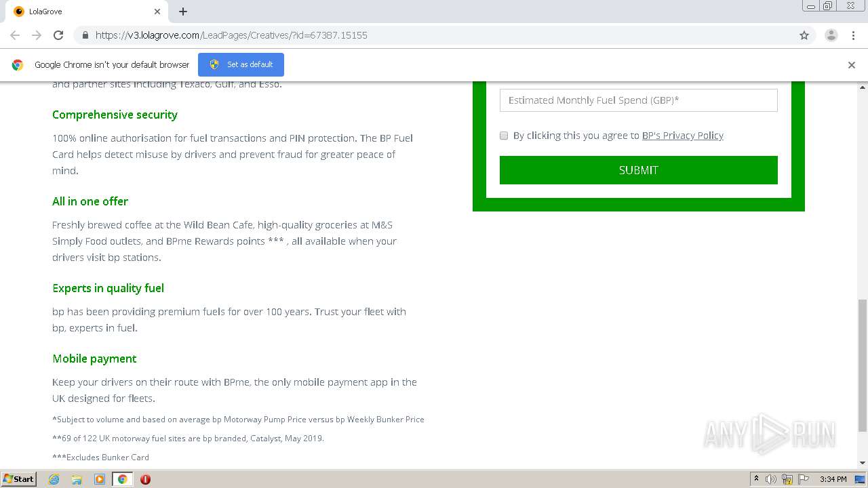Screen dimensions: 868x488
Task: Click the Chrome logo in the notification bar
Action: [18, 65]
